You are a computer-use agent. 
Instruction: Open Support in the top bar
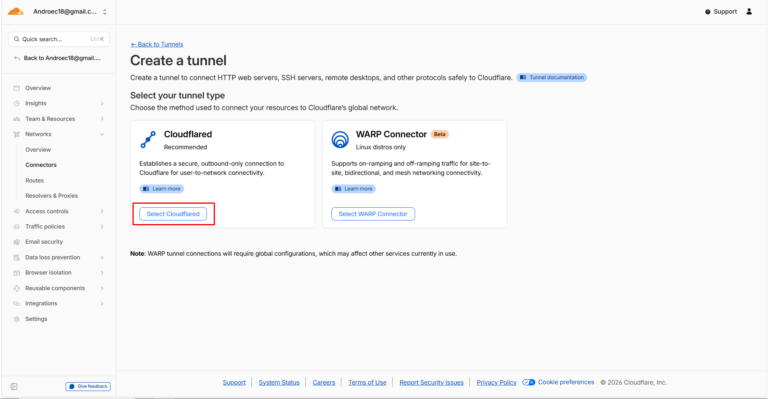point(721,12)
